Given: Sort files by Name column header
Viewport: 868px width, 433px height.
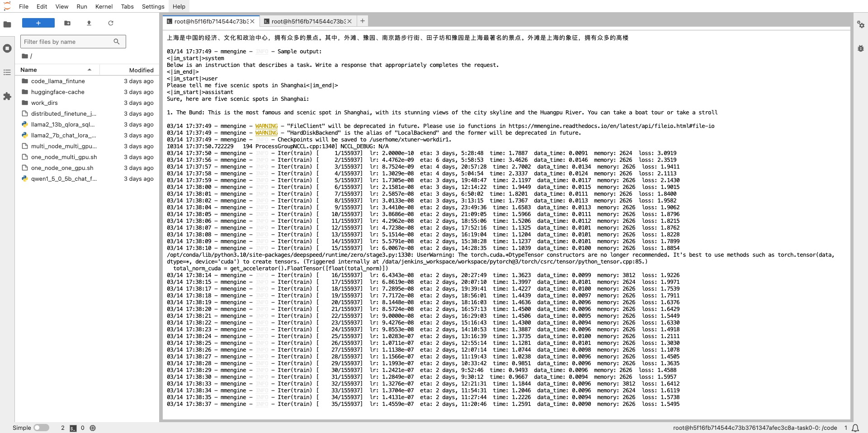Looking at the screenshot, I should [28, 70].
